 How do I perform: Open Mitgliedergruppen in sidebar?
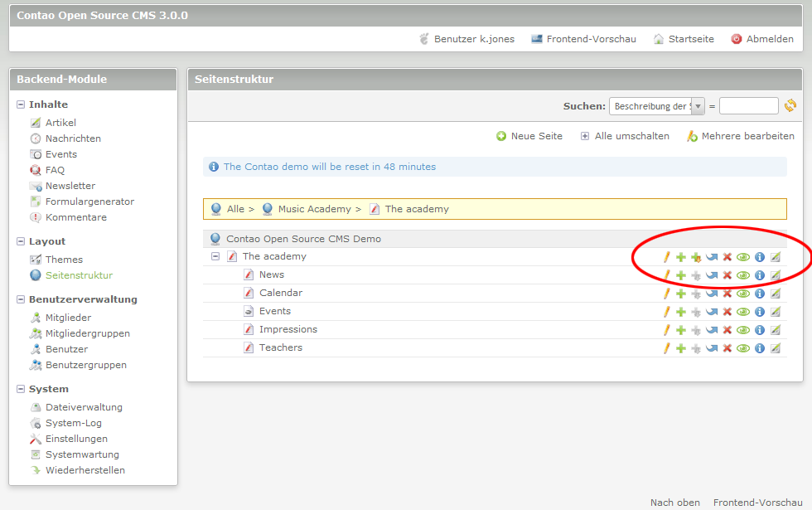click(x=88, y=333)
